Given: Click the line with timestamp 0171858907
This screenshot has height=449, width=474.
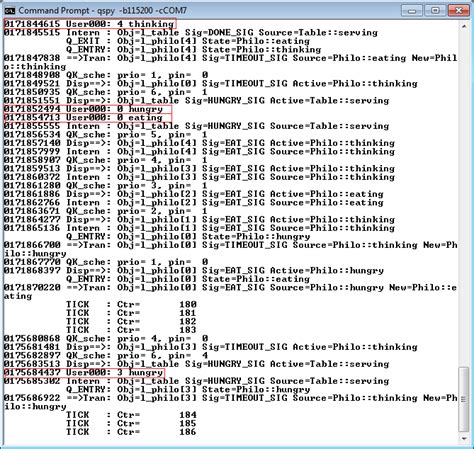Looking at the screenshot, I should pyautogui.click(x=106, y=160).
